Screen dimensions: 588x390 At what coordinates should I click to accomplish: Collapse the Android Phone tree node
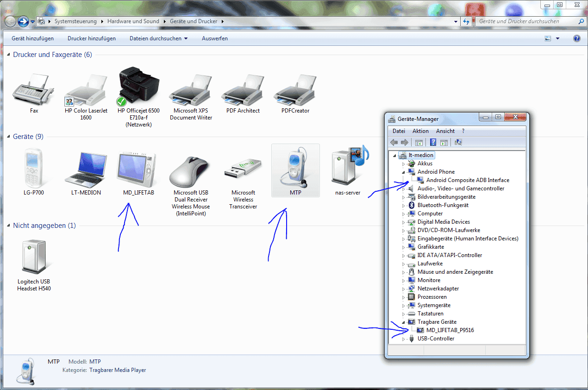coord(403,172)
